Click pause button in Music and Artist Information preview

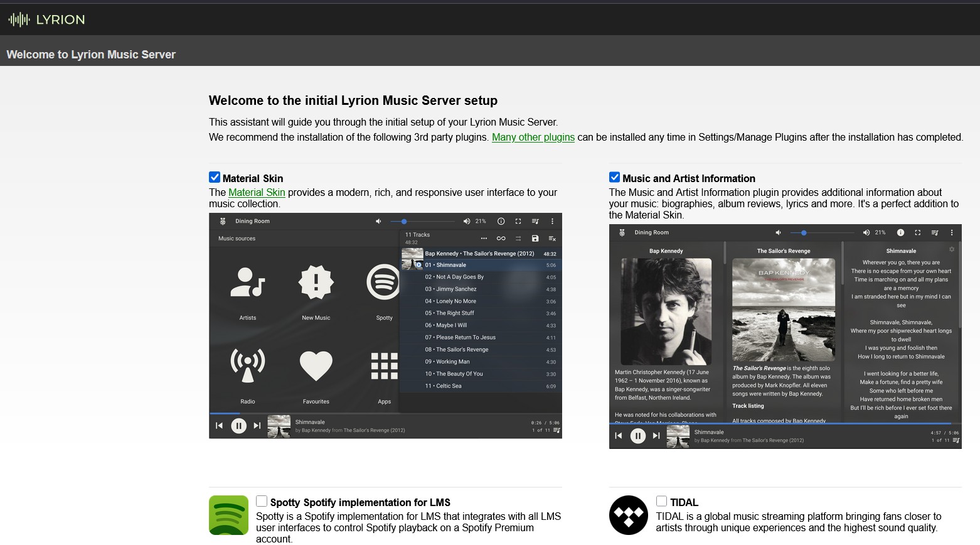(x=637, y=436)
